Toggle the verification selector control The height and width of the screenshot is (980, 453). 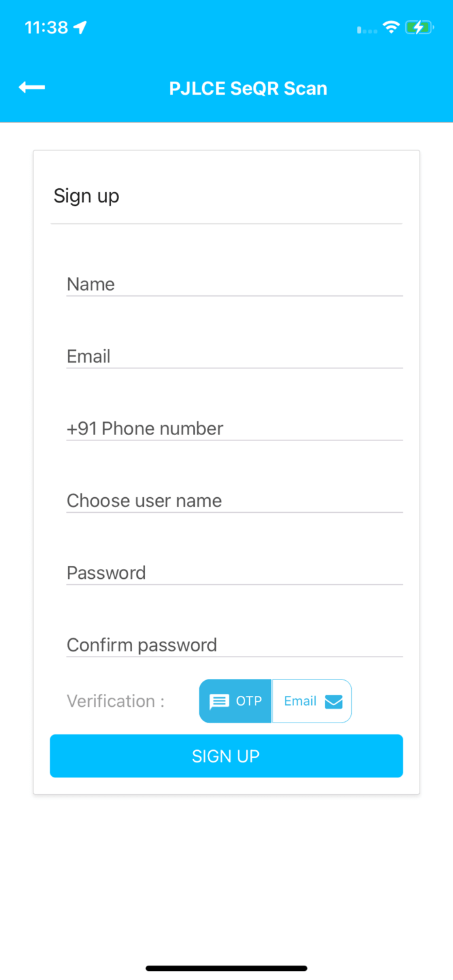click(x=275, y=701)
